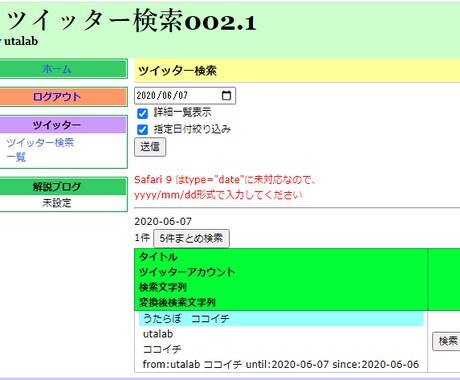The height and width of the screenshot is (380, 460).
Task: Focus the date input showing 2020/06/07
Action: point(185,96)
